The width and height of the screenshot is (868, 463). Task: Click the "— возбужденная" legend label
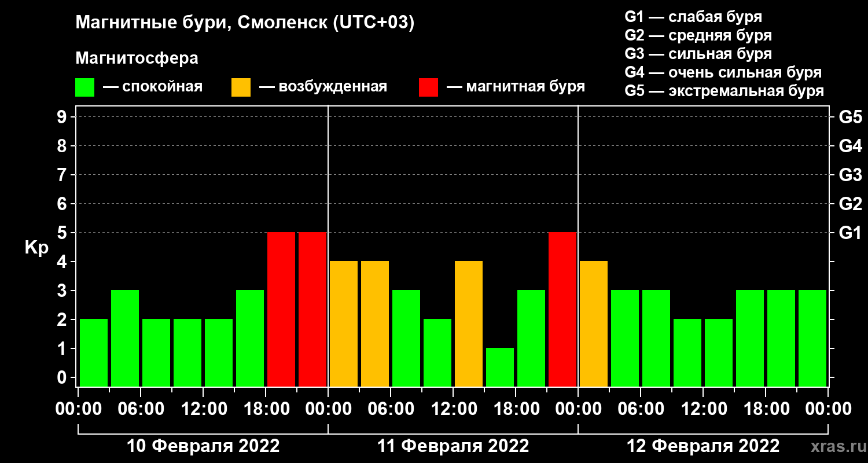pyautogui.click(x=323, y=87)
